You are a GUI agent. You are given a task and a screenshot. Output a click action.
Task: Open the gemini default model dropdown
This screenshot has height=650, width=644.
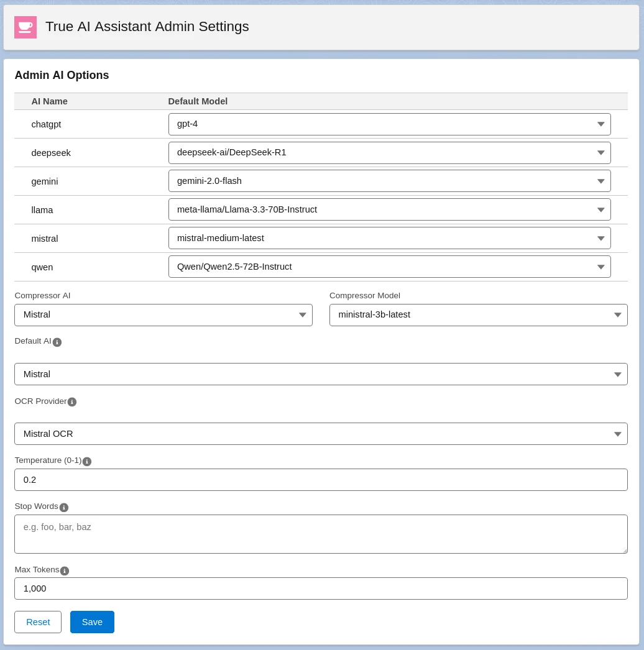tap(389, 181)
